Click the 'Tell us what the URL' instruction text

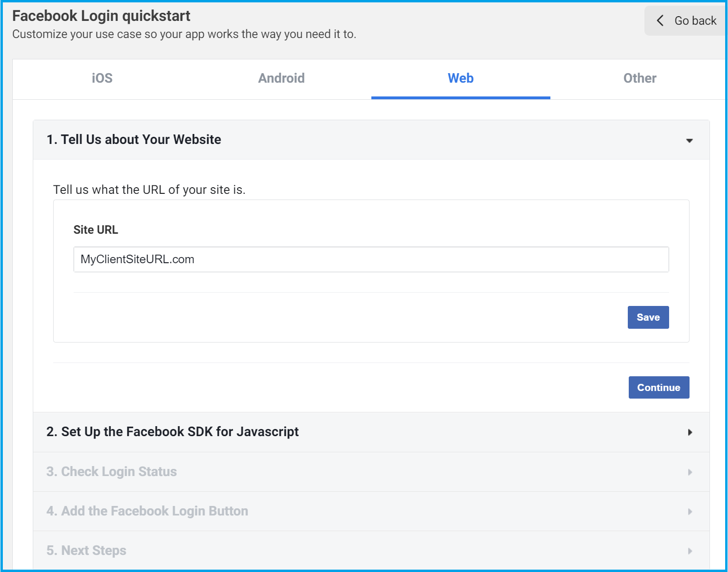[x=149, y=190]
